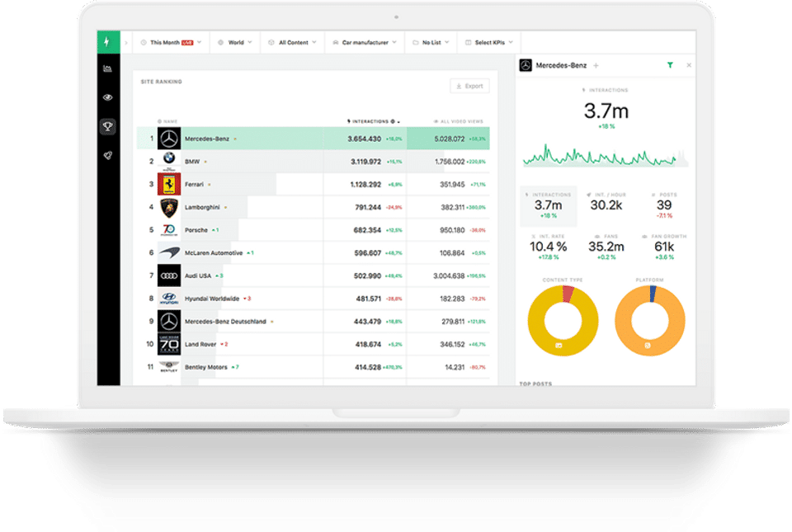Viewport: 792px width, 532px height.
Task: Select Audi USA row name
Action: [197, 275]
